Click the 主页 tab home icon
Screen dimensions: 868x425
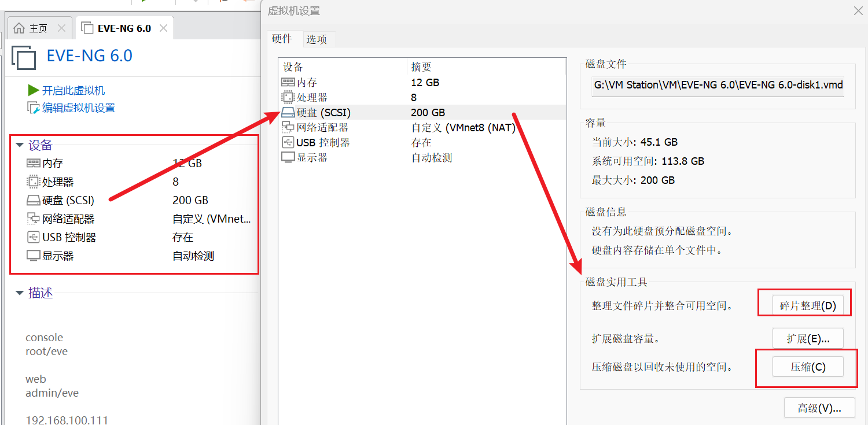[x=19, y=28]
